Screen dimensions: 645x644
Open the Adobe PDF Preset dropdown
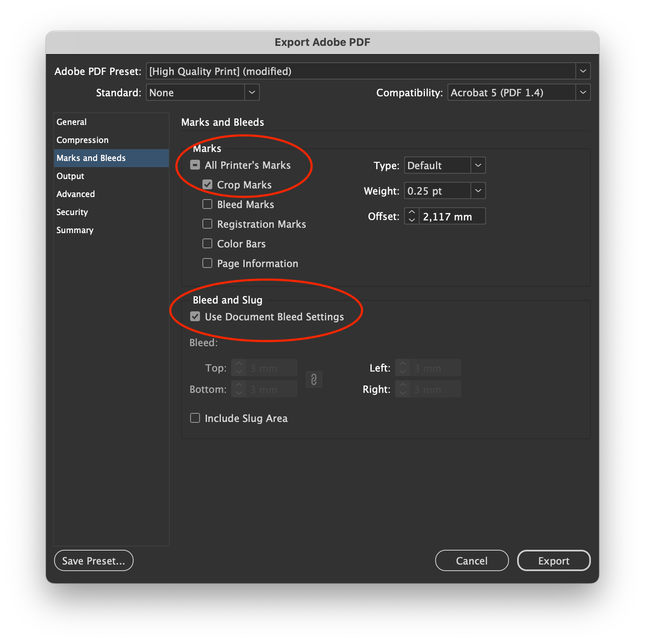pyautogui.click(x=368, y=71)
